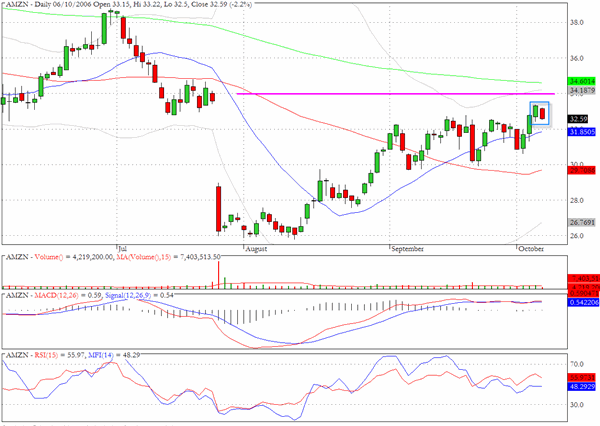Image resolution: width=600 pixels, height=426 pixels.
Task: Click the tall red gap-down candle in late July
Action: 218,209
